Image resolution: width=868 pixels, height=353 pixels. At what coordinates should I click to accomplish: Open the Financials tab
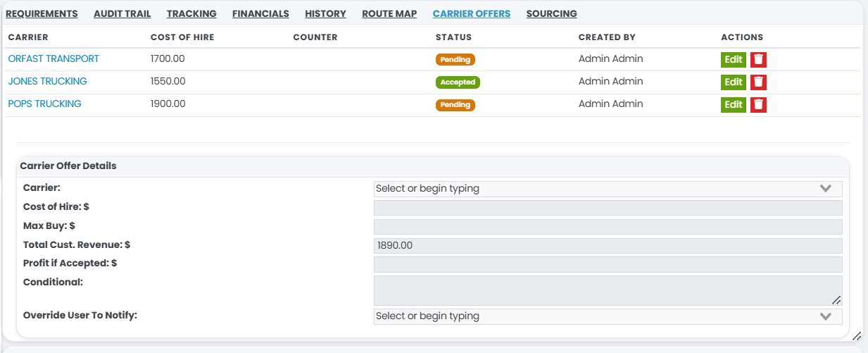point(260,13)
